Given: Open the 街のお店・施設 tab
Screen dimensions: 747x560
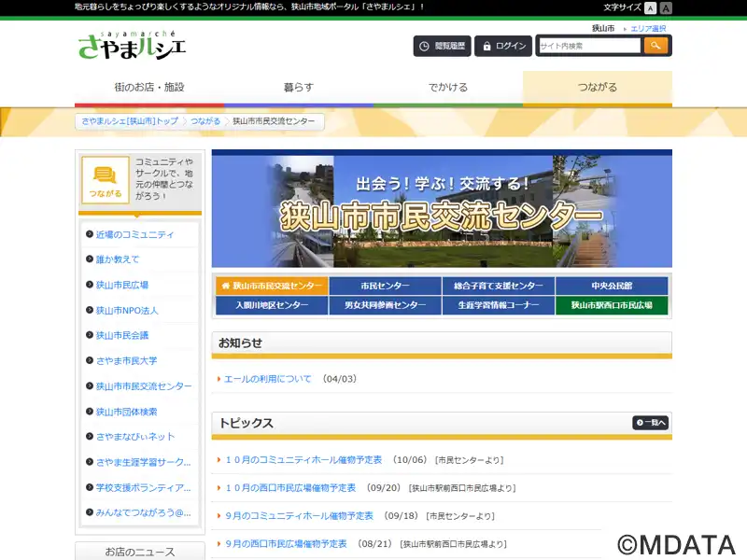Looking at the screenshot, I should click(149, 88).
